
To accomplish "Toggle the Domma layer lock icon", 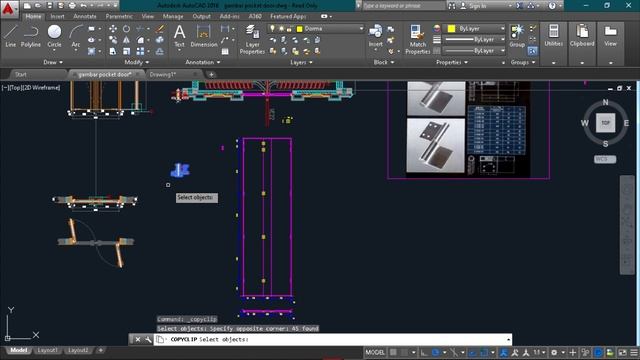I will 289,29.
